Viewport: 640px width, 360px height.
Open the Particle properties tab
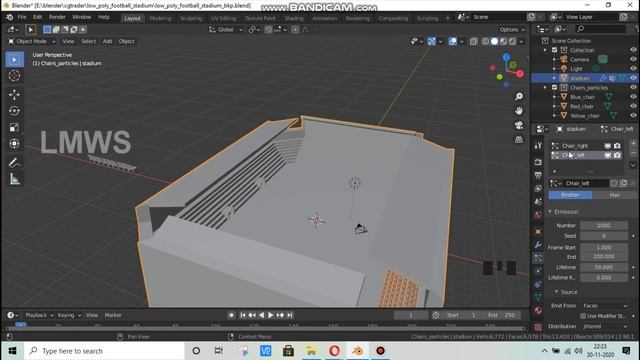pyautogui.click(x=538, y=258)
